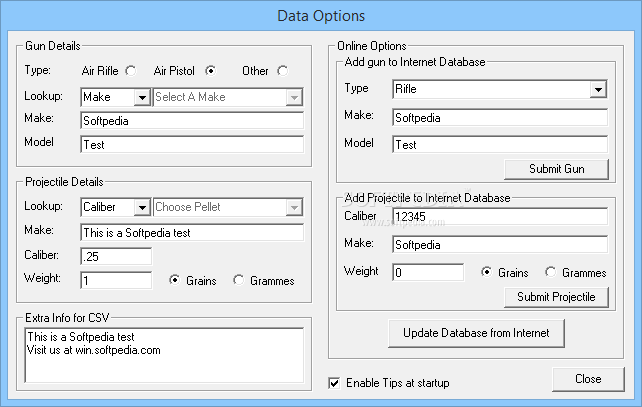This screenshot has height=407, width=642.
Task: Select the Air Pistol gun type
Action: (x=210, y=71)
